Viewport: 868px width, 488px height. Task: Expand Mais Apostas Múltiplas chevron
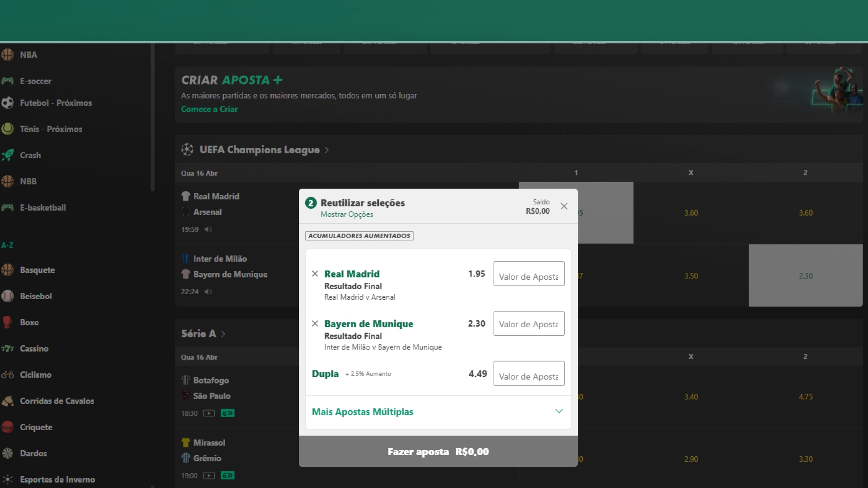pyautogui.click(x=559, y=411)
